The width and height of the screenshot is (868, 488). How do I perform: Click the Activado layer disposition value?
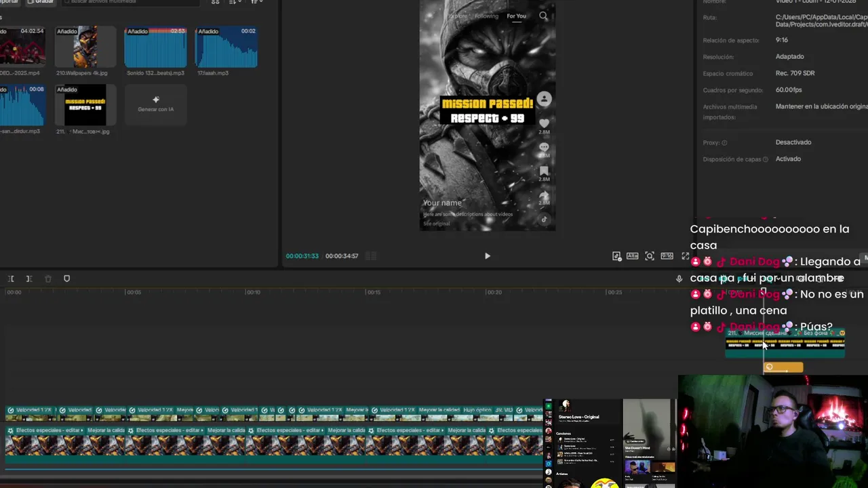[788, 159]
